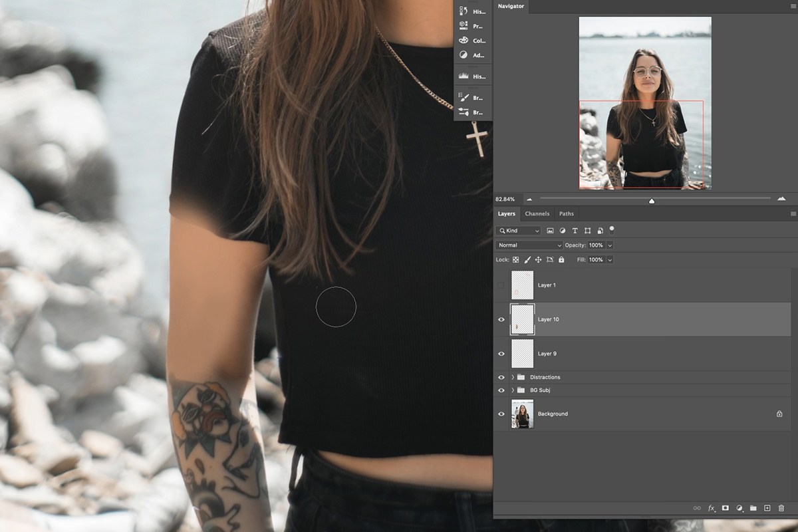
Task: Open the collapsed Color panel palette icon
Action: pyautogui.click(x=464, y=41)
